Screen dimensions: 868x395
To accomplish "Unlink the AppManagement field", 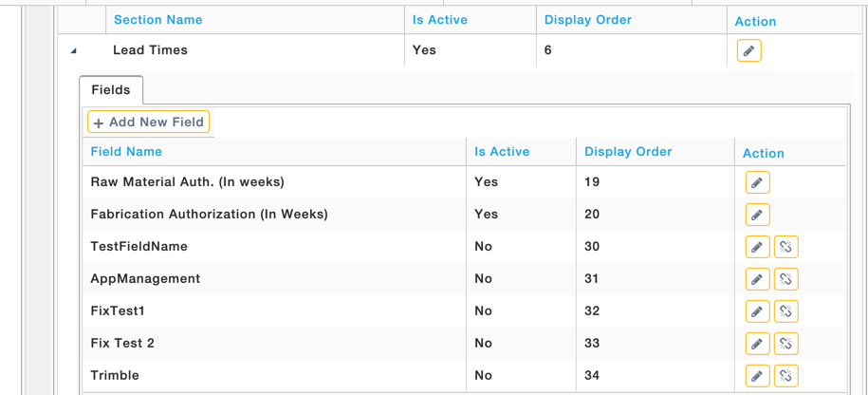I will click(786, 279).
